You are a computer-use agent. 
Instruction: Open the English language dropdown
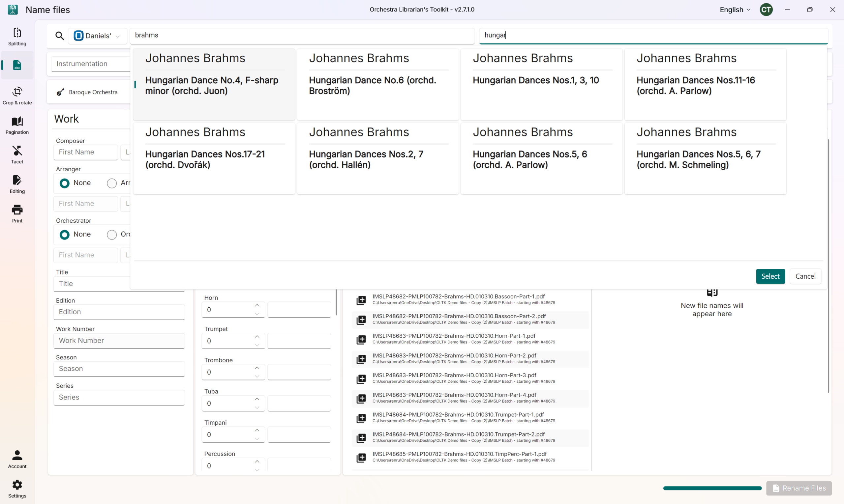click(735, 10)
